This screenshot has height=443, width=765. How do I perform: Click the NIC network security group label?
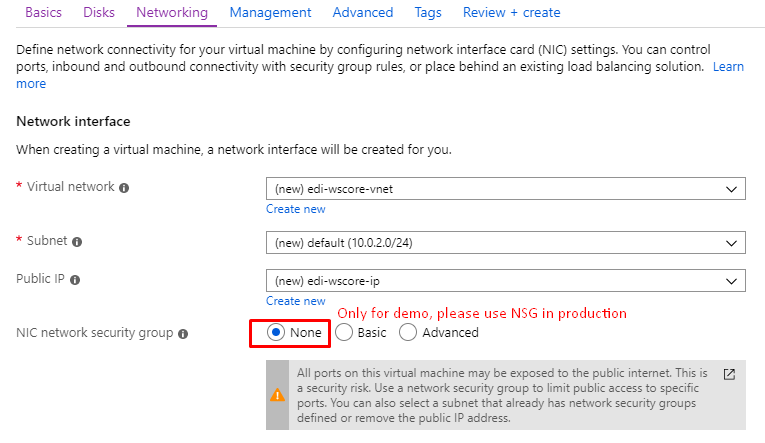pyautogui.click(x=95, y=333)
